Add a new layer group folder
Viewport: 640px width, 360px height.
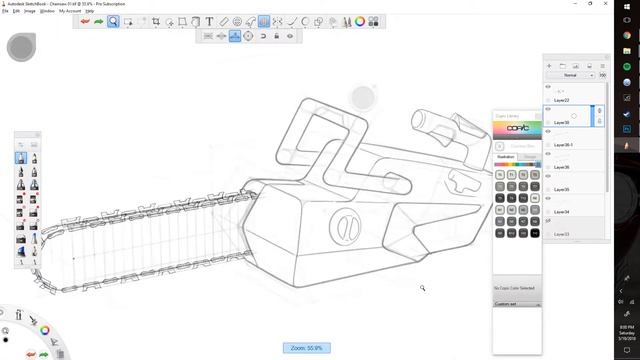562,66
